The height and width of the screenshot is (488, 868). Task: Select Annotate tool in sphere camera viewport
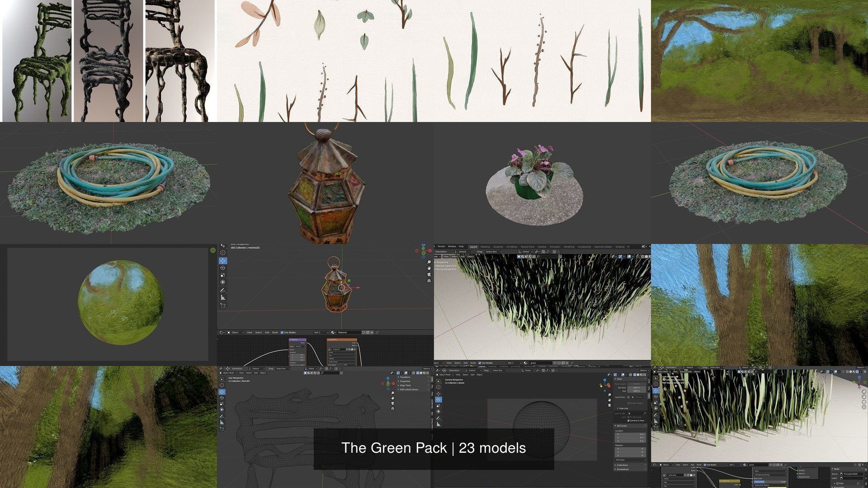point(438,418)
